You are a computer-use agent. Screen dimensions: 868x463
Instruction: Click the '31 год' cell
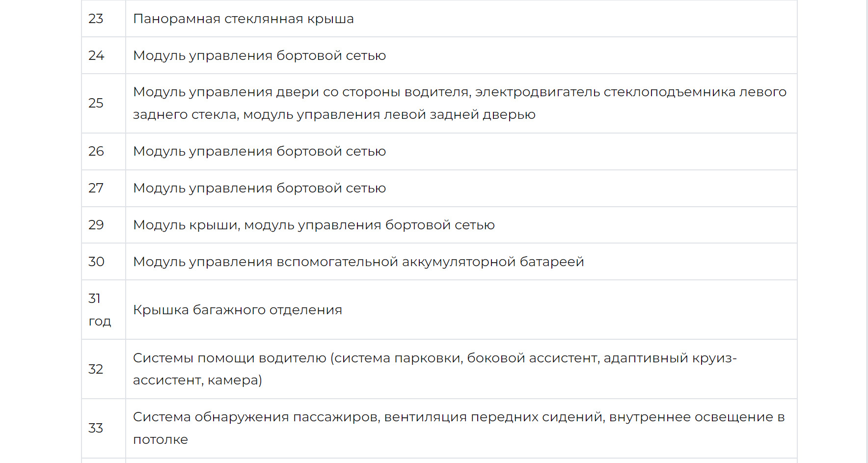pos(100,310)
